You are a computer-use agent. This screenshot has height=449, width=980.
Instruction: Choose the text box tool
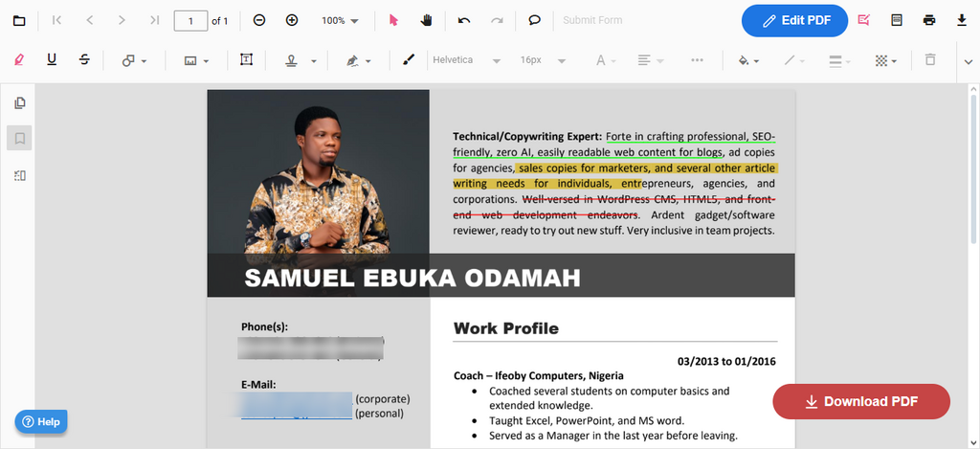coord(246,60)
